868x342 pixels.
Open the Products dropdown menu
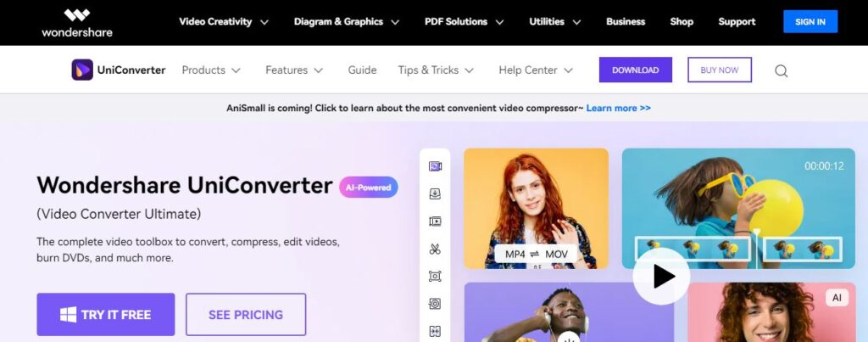pos(211,70)
